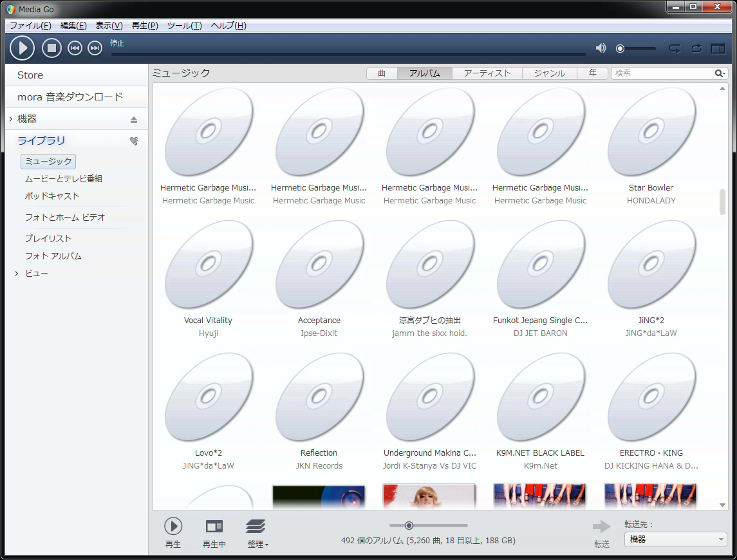Open the search options magnifier dropdown
Viewport: 737px width, 560px height.
[720, 73]
